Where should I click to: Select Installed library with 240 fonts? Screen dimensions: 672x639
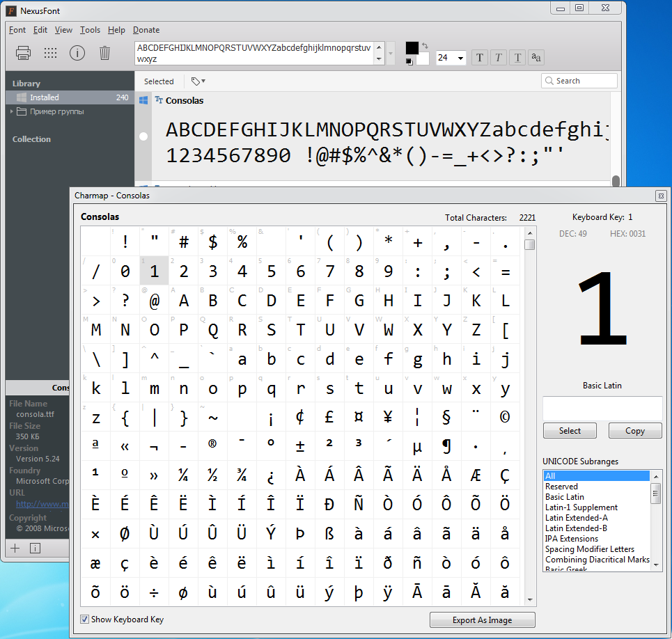pyautogui.click(x=70, y=97)
